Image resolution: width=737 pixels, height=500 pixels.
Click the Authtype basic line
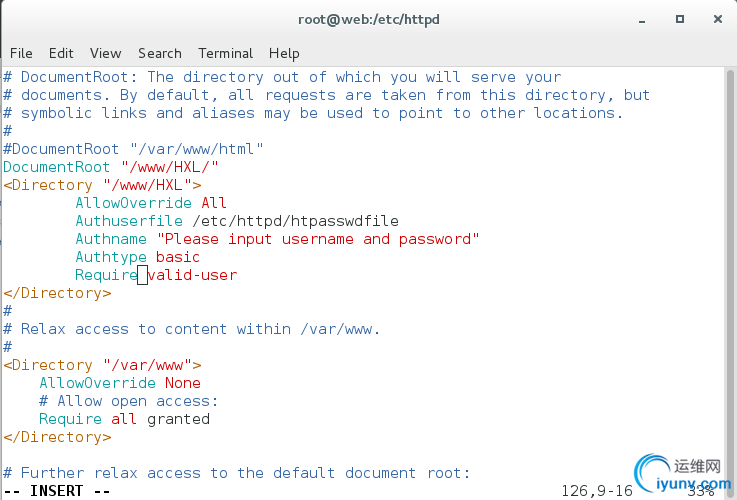click(137, 257)
